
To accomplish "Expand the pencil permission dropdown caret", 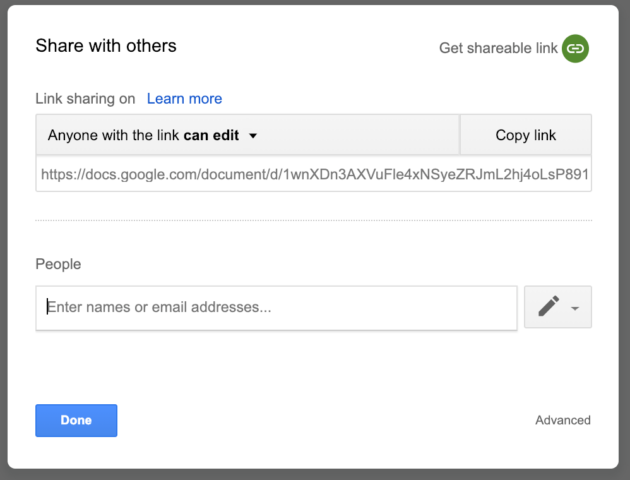I will pyautogui.click(x=575, y=308).
